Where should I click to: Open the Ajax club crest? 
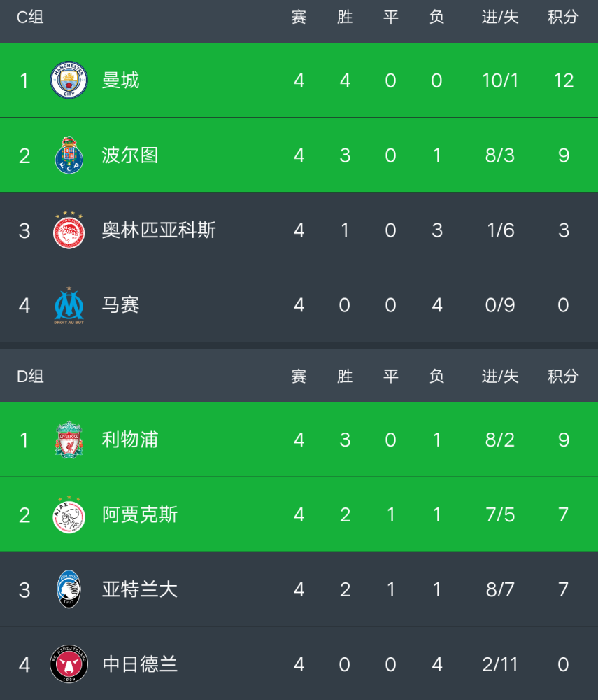(x=69, y=515)
